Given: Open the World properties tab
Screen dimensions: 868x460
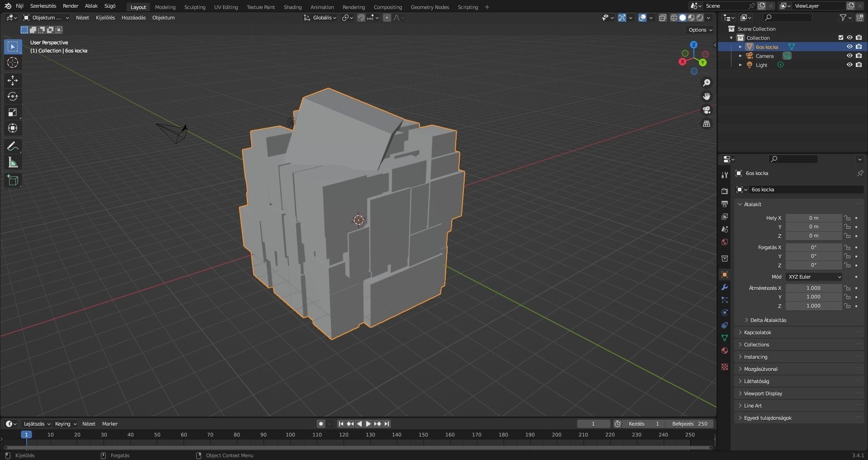Looking at the screenshot, I should point(725,242).
